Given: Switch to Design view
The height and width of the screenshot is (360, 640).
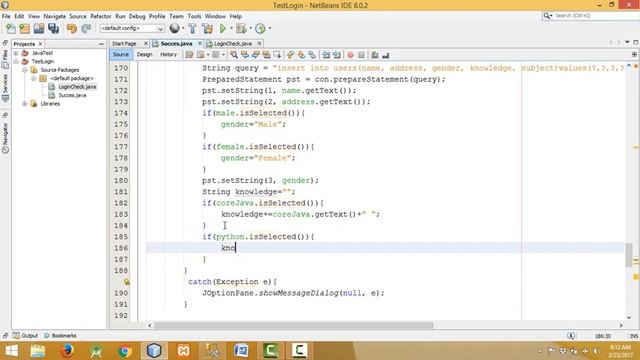Looking at the screenshot, I should tap(144, 55).
